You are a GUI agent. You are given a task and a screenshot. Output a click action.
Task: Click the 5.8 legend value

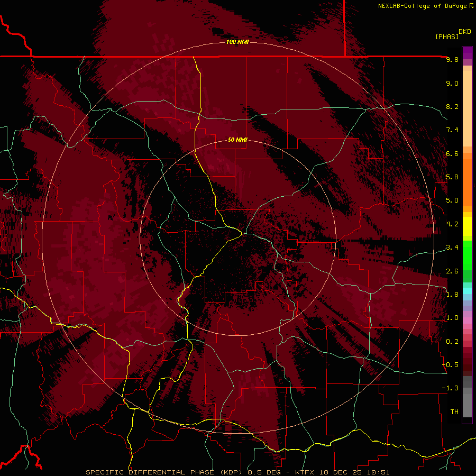coord(452,177)
